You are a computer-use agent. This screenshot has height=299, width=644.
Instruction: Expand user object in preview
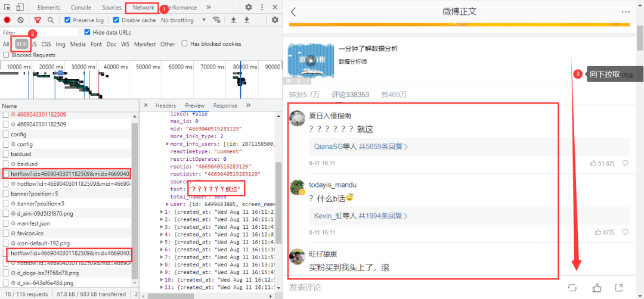[167, 204]
